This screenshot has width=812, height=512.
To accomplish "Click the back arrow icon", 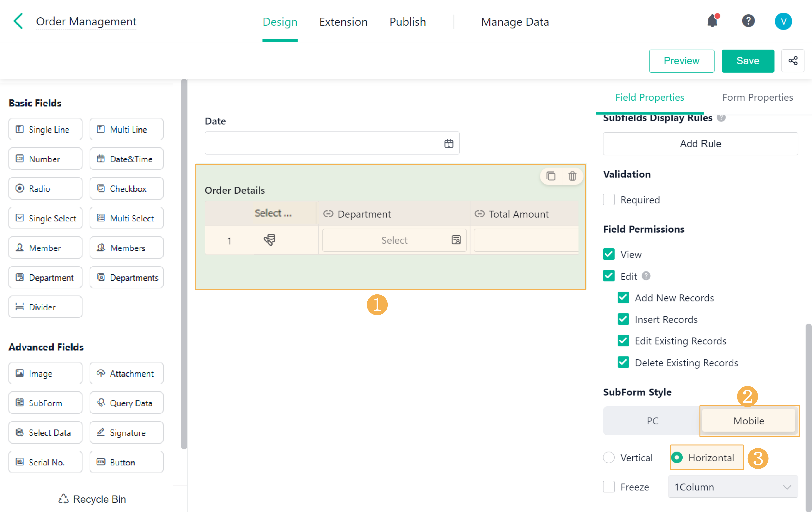I will [18, 21].
